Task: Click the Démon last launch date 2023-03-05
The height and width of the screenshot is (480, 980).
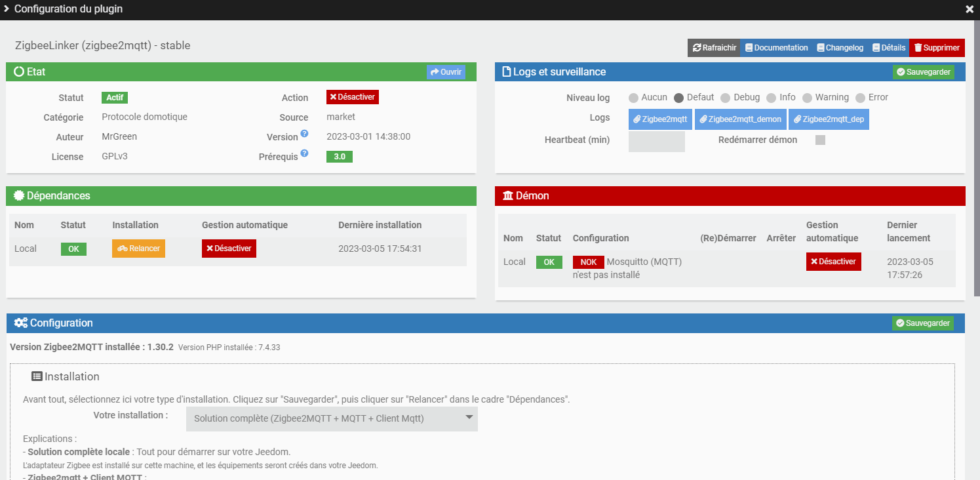Action: tap(910, 268)
